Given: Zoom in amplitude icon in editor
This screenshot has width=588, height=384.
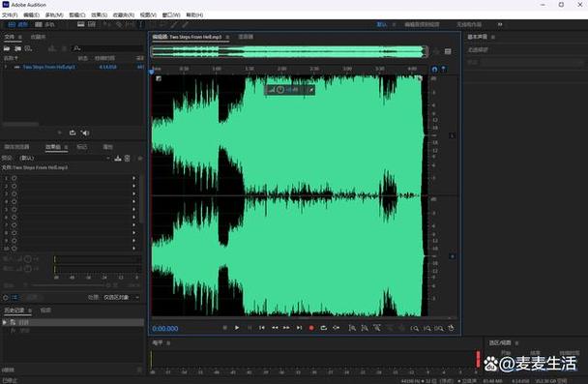Looking at the screenshot, I should tap(352, 328).
